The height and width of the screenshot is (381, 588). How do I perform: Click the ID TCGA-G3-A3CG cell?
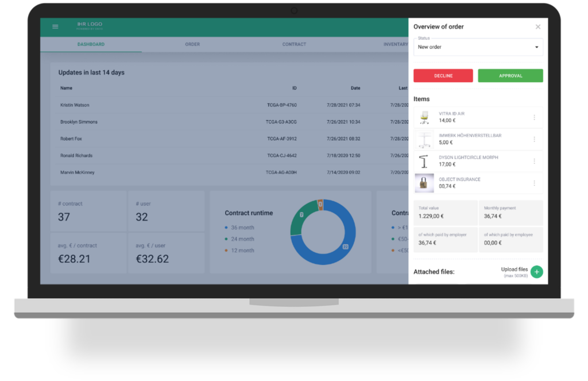pyautogui.click(x=281, y=122)
